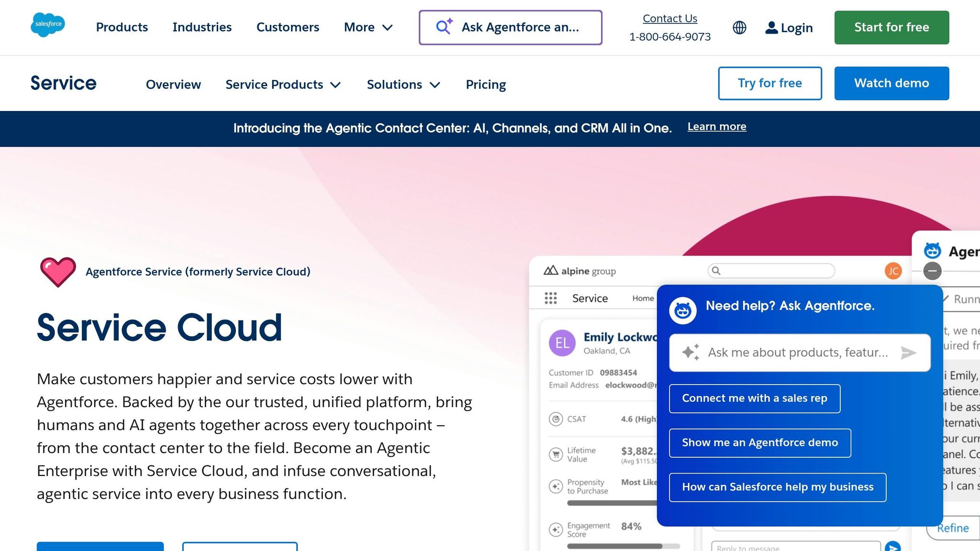Click the Service heading link
This screenshot has height=551, width=980.
63,83
